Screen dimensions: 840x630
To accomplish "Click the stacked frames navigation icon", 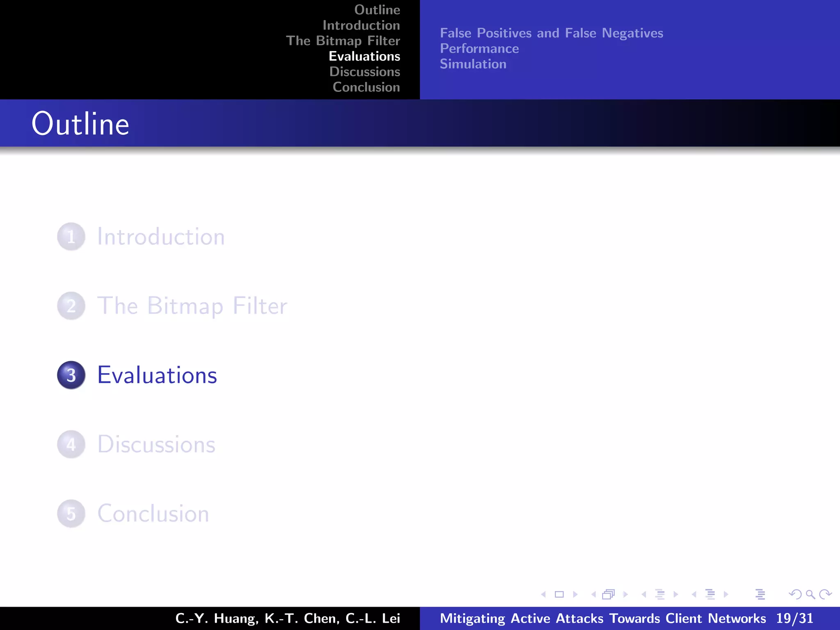I will point(609,594).
